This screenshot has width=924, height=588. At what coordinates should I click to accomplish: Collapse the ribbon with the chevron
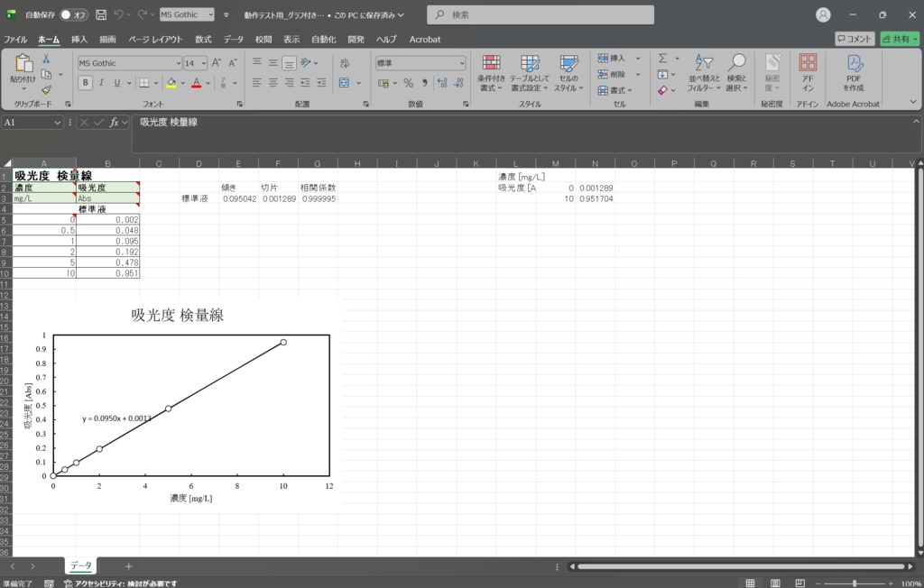click(913, 102)
